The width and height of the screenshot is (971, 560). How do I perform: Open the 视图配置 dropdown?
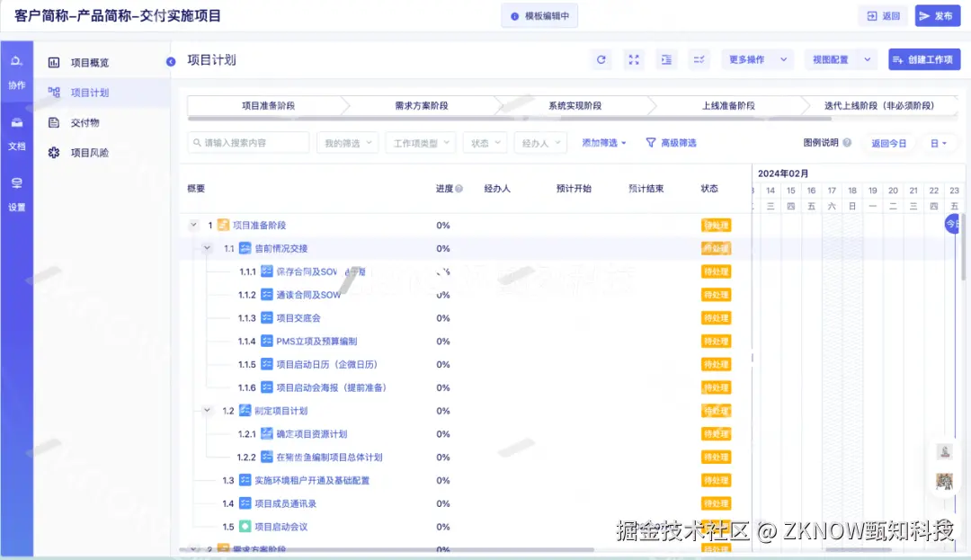838,59
